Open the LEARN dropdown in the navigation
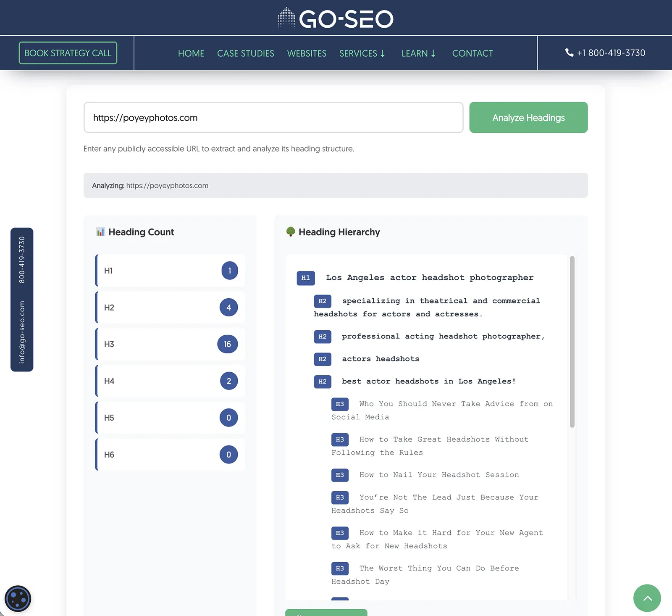Screen dimensions: 672x616 pyautogui.click(x=418, y=53)
